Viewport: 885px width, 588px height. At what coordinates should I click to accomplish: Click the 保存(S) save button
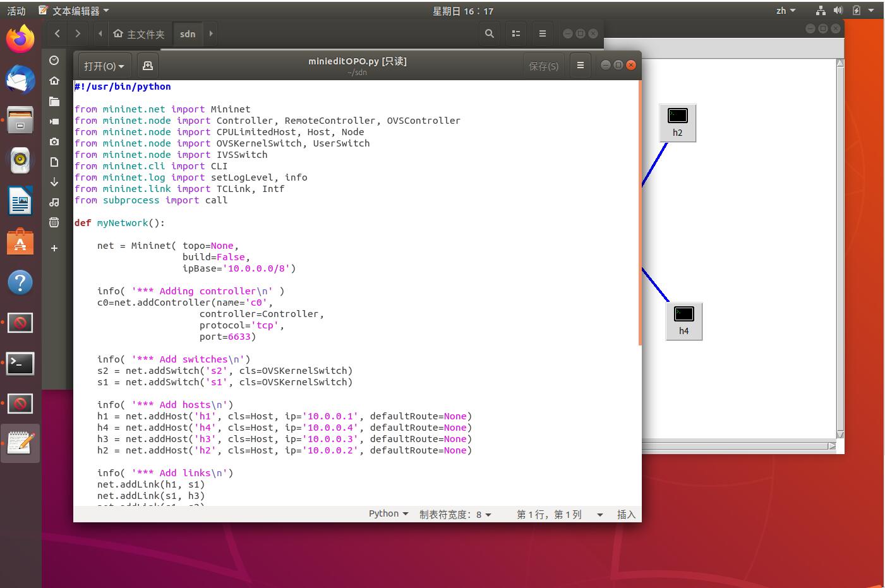pos(543,66)
